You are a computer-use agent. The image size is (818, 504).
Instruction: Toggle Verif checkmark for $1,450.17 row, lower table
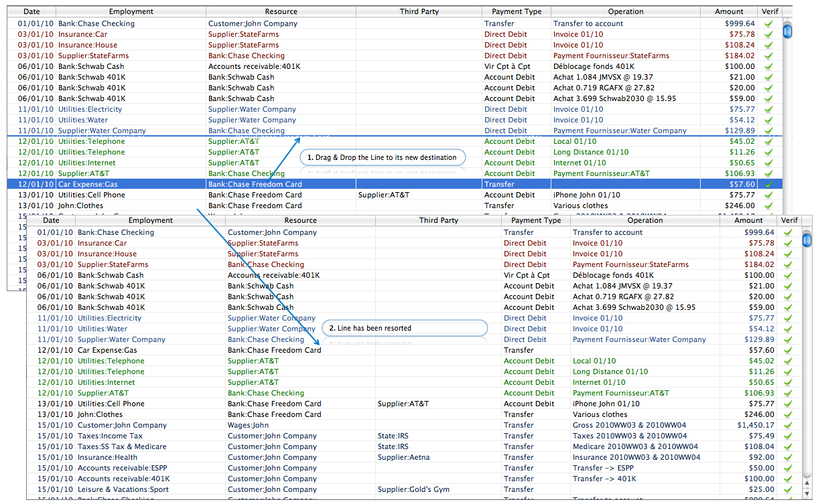click(788, 425)
